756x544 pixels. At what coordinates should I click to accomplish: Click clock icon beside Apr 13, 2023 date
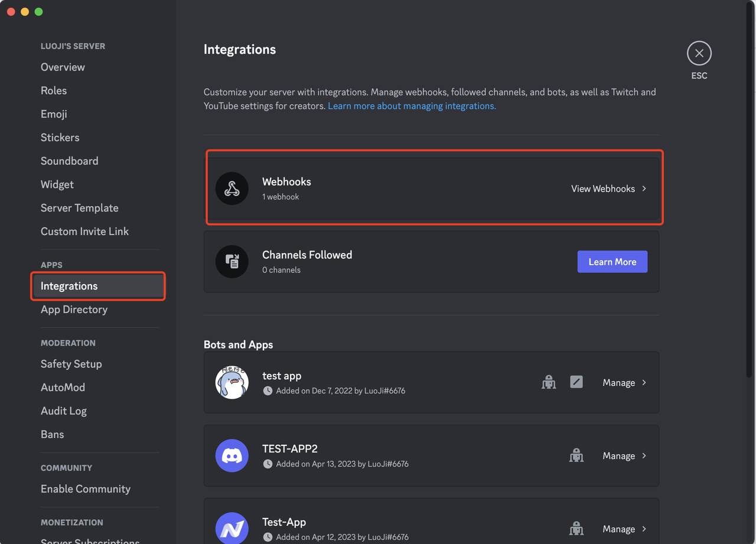click(268, 464)
